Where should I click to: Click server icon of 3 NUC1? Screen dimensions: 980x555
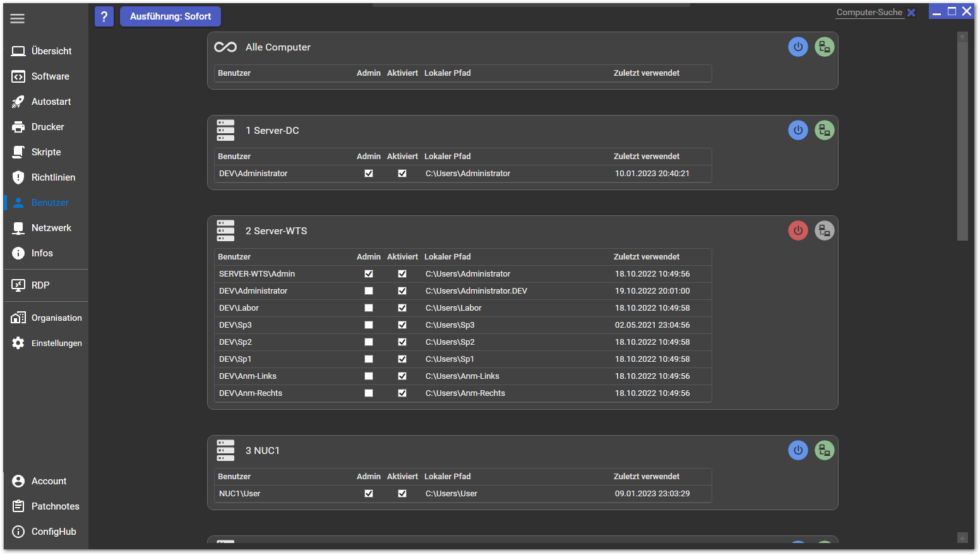click(x=225, y=450)
